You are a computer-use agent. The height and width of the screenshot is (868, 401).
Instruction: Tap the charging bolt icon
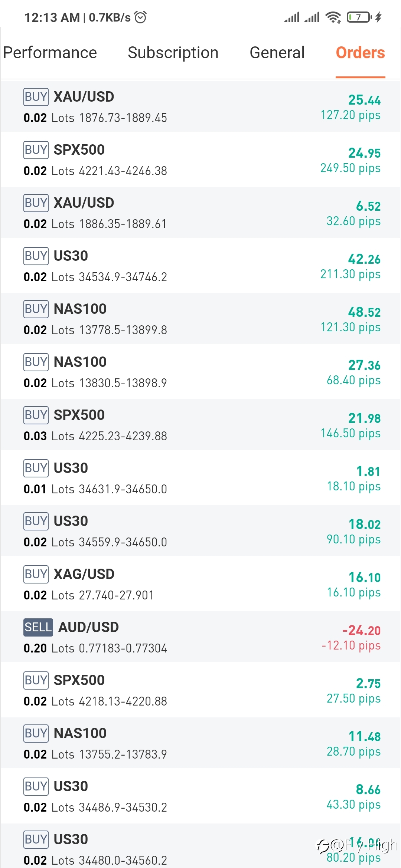click(x=378, y=17)
